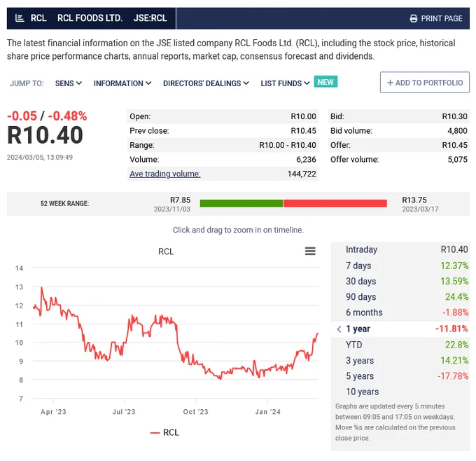Click the red part of 52 week range bar
The image size is (476, 461).
pyautogui.click(x=335, y=203)
